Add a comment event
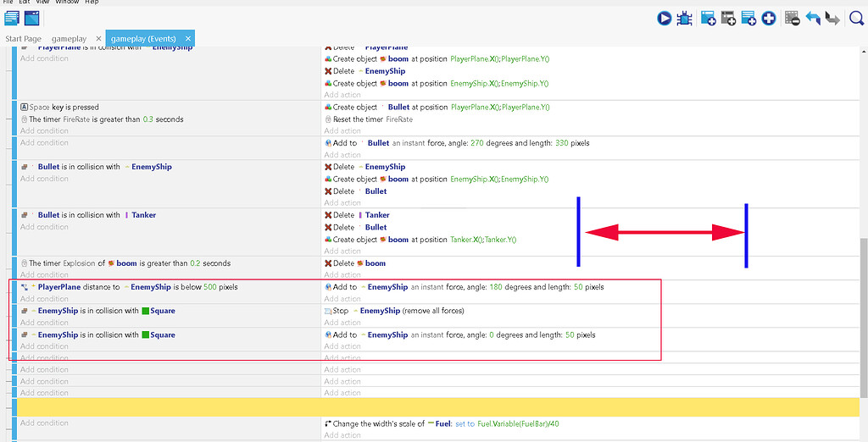Image resolution: width=868 pixels, height=442 pixels. click(748, 18)
